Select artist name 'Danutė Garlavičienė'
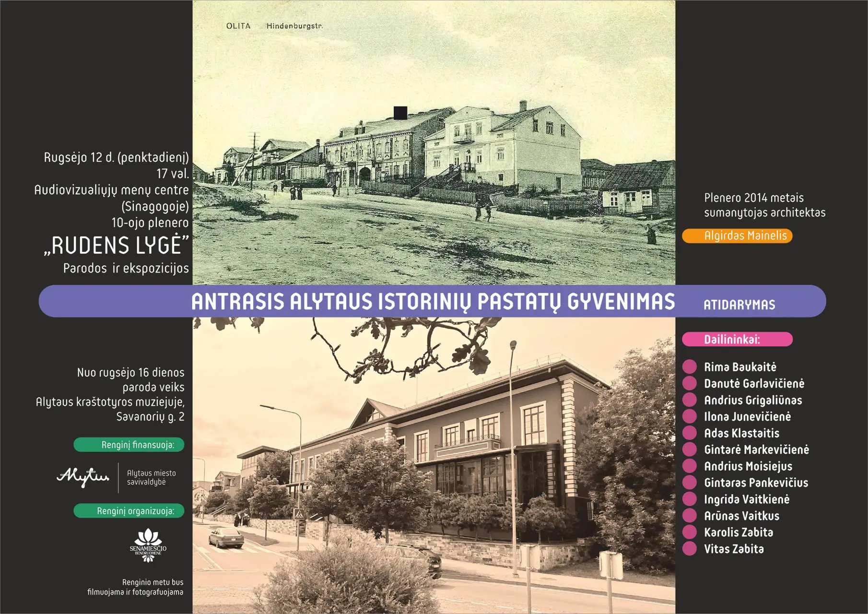Screen dimensions: 868x614 pyautogui.click(x=754, y=384)
